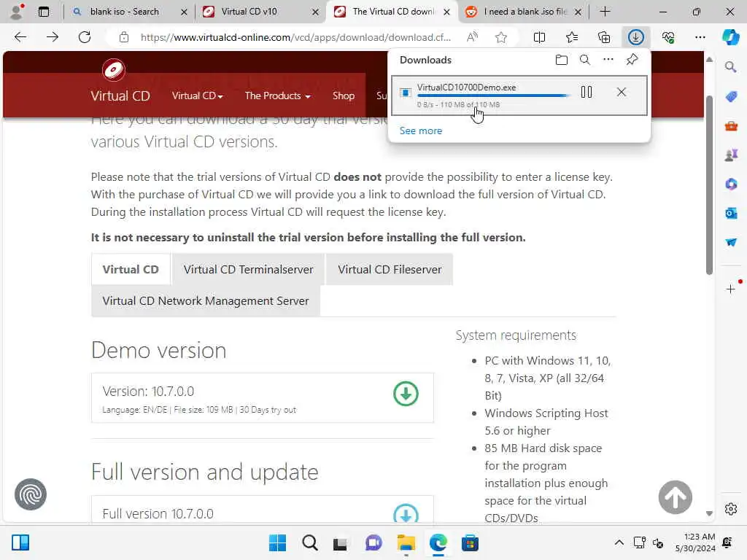Open sidebar Tools briefcase icon
The image size is (747, 560).
tap(731, 126)
